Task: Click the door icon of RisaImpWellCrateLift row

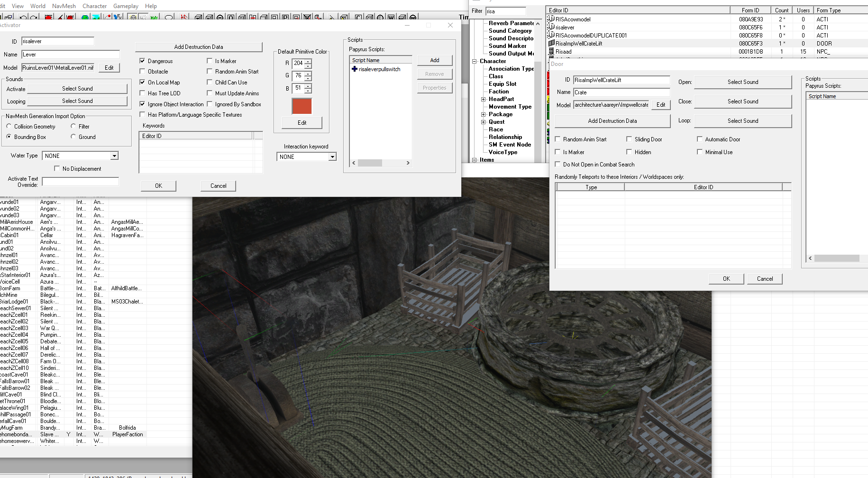Action: click(x=551, y=43)
